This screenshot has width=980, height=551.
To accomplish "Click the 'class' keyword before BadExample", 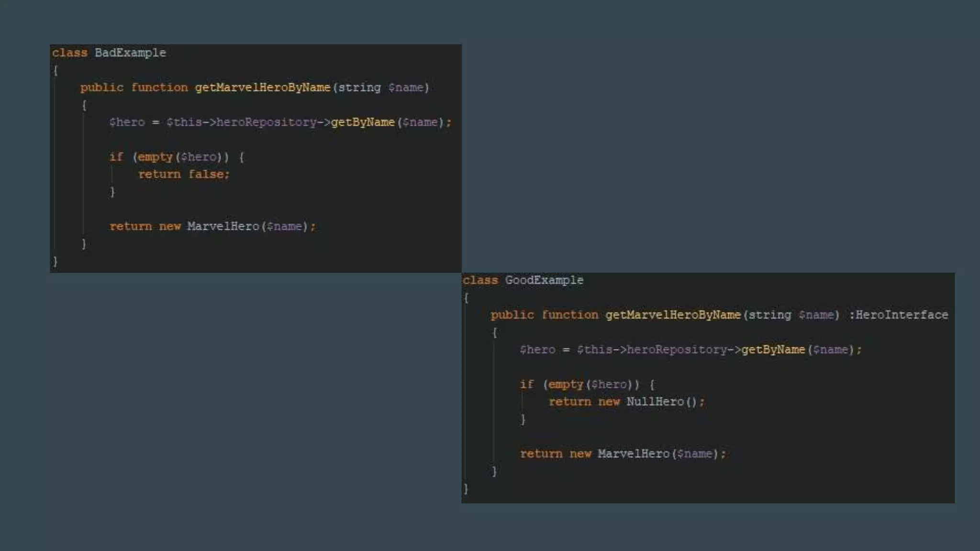I will pos(70,53).
